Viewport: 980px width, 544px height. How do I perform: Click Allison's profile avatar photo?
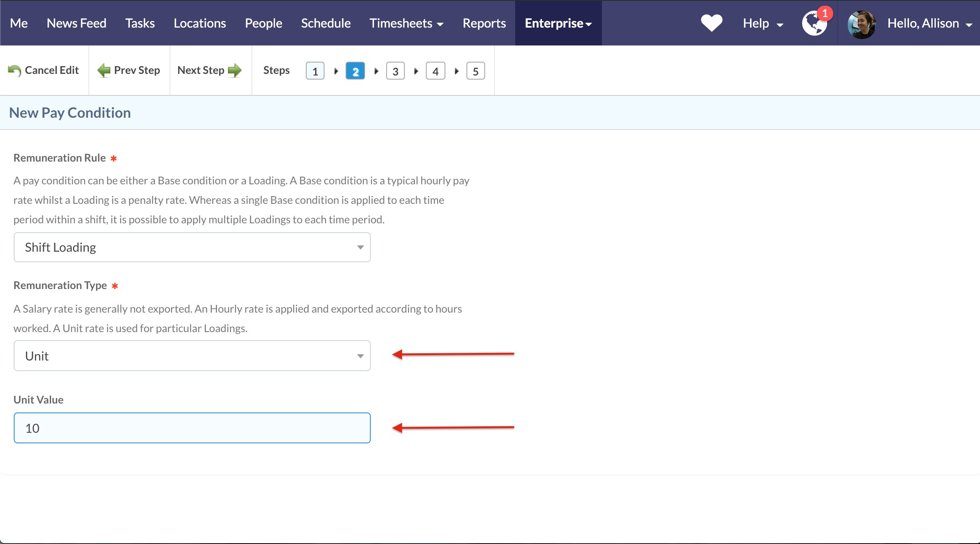[x=862, y=24]
